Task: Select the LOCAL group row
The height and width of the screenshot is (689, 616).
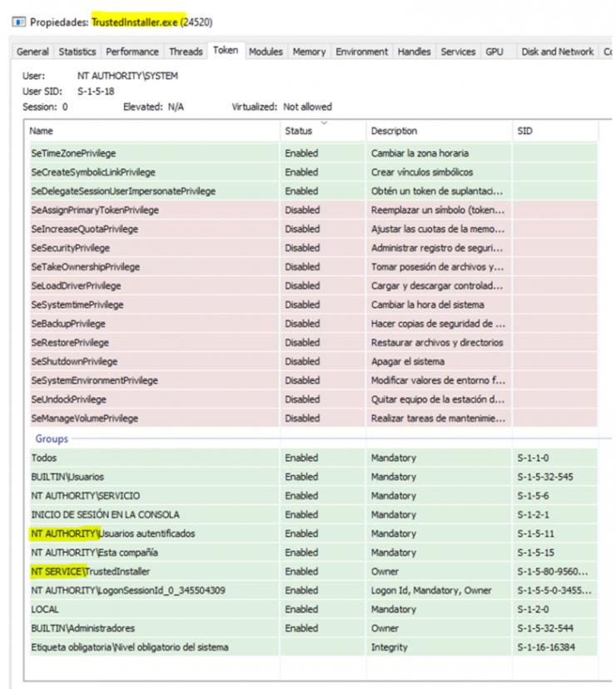Action: tap(314, 609)
